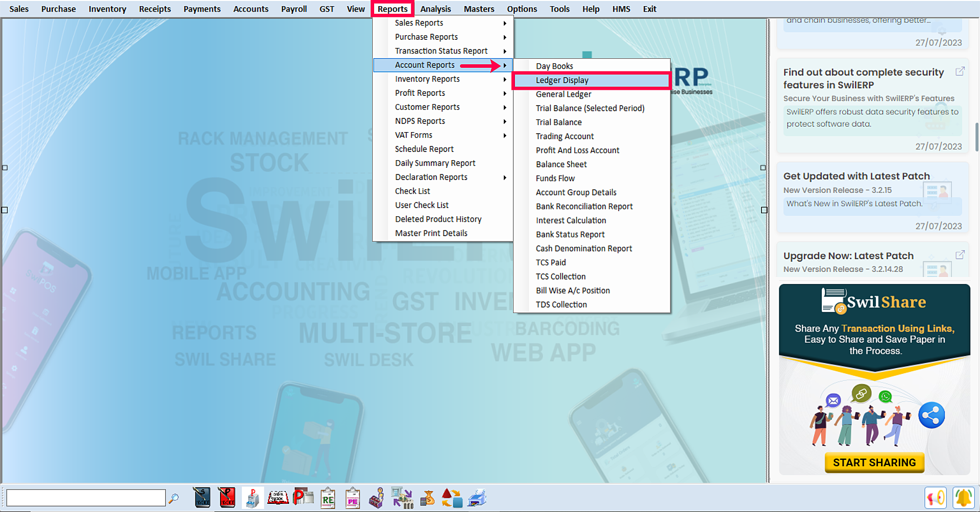Open external link on Upgrade Now card
Screen dimensions: 980x512
960,254
